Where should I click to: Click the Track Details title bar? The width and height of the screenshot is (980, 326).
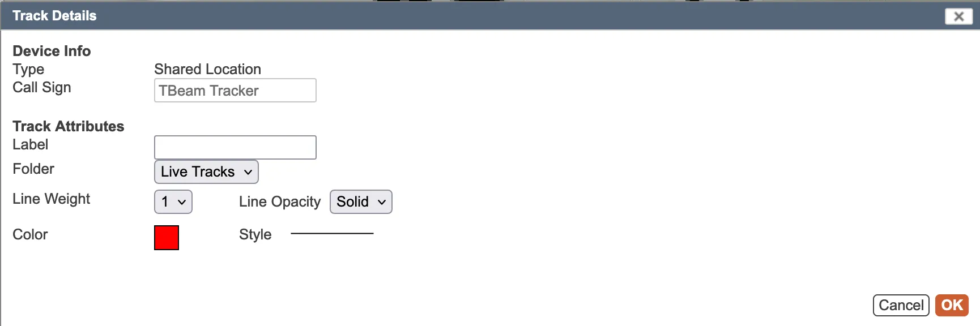click(x=453, y=16)
